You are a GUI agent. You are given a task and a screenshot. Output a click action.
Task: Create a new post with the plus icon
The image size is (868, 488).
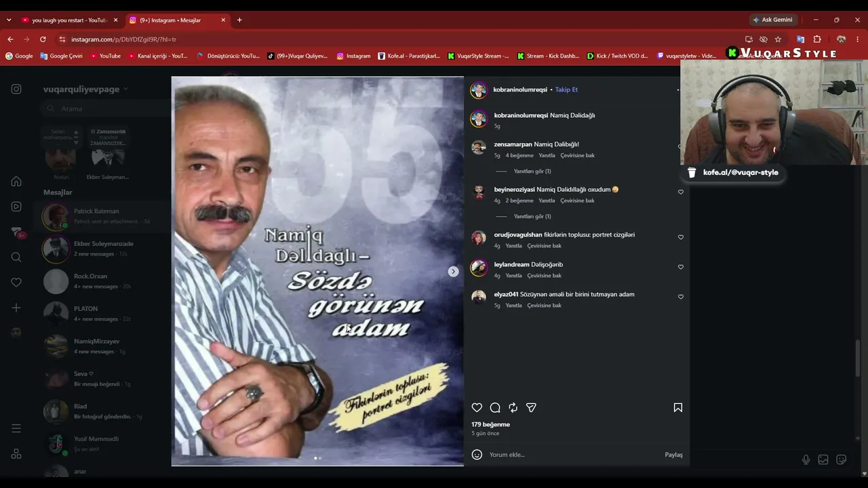pos(16,308)
